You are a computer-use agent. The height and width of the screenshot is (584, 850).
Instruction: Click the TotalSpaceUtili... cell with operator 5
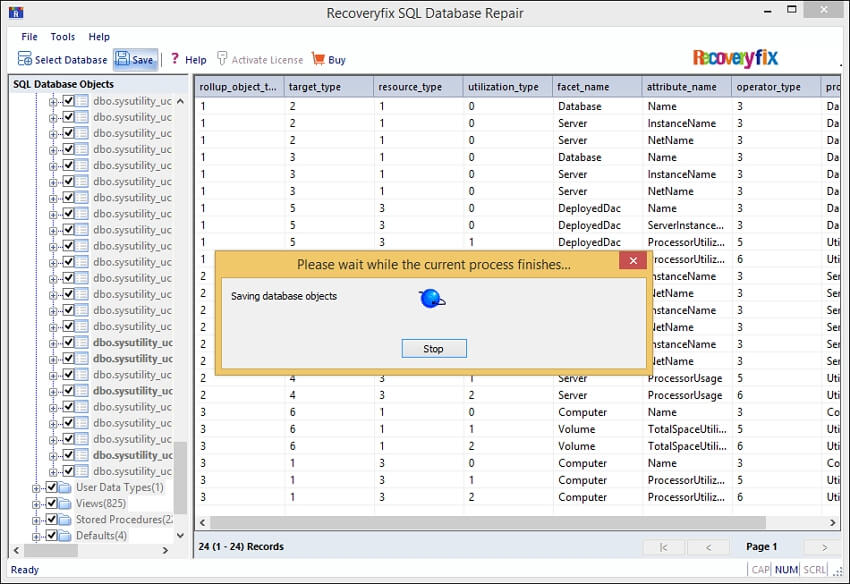tap(687, 429)
